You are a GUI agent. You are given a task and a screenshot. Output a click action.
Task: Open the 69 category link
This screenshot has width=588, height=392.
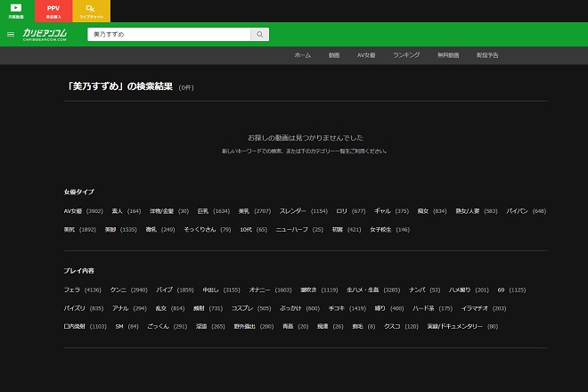502,290
